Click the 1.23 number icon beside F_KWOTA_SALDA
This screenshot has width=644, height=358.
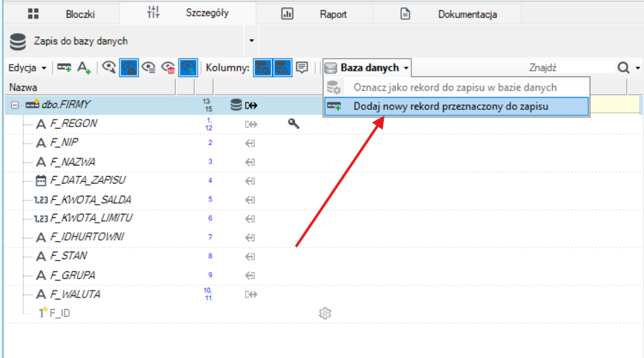click(x=41, y=200)
